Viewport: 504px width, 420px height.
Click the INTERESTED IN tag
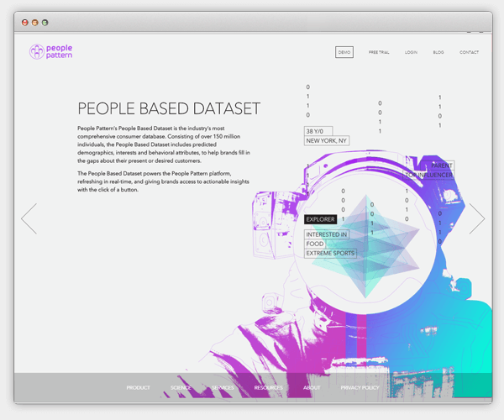click(x=326, y=234)
